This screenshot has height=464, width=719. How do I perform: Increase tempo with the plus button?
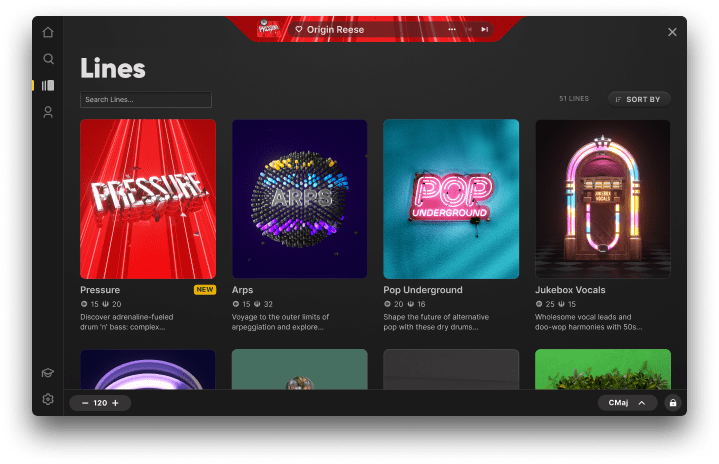coord(116,403)
